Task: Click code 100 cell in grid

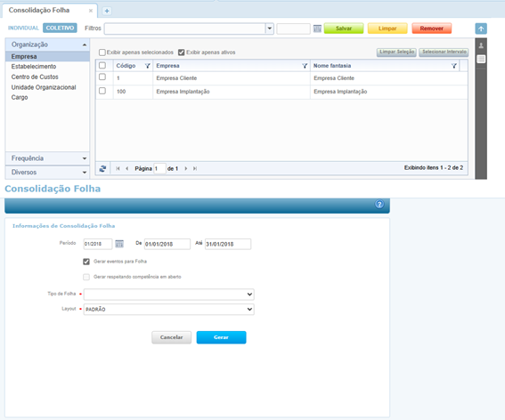Action: (121, 92)
